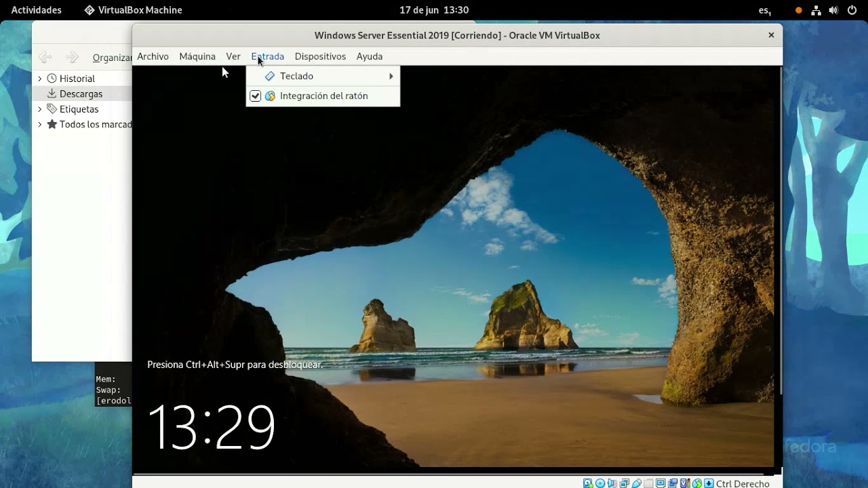Screen dimensions: 868x488
Task: Open the VirtualBox Machine app menu
Action: tap(133, 10)
